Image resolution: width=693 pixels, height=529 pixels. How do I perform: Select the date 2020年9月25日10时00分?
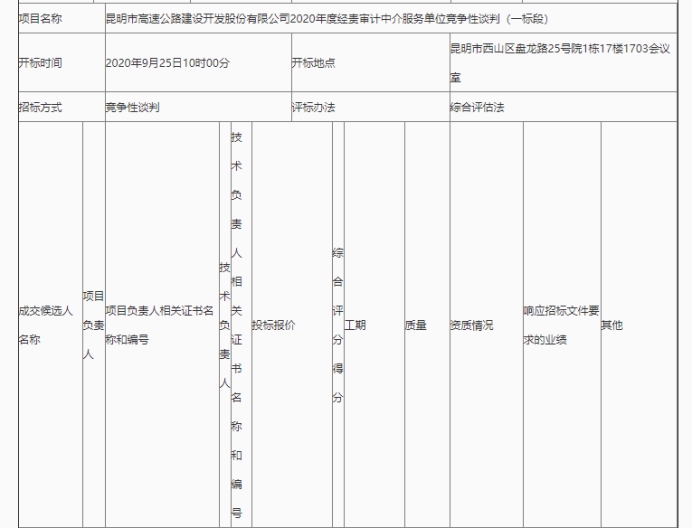coord(168,63)
